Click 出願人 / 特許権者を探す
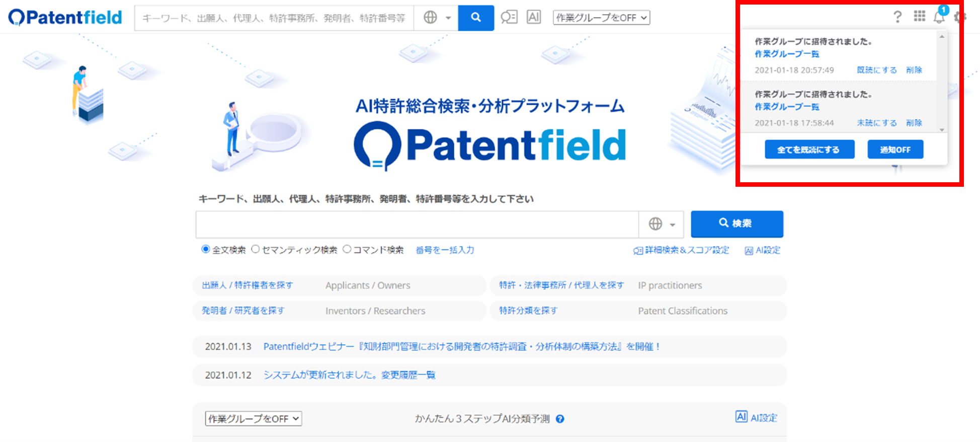This screenshot has width=980, height=442. tap(247, 285)
